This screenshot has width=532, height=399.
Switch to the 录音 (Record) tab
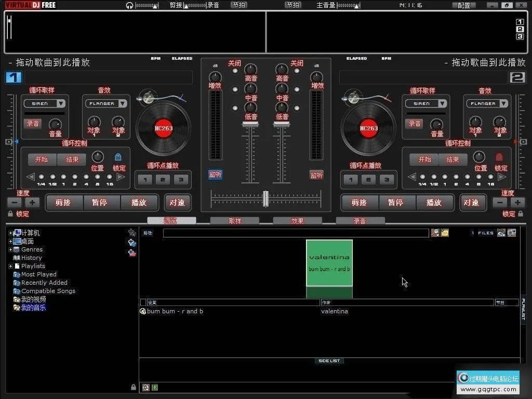click(360, 221)
